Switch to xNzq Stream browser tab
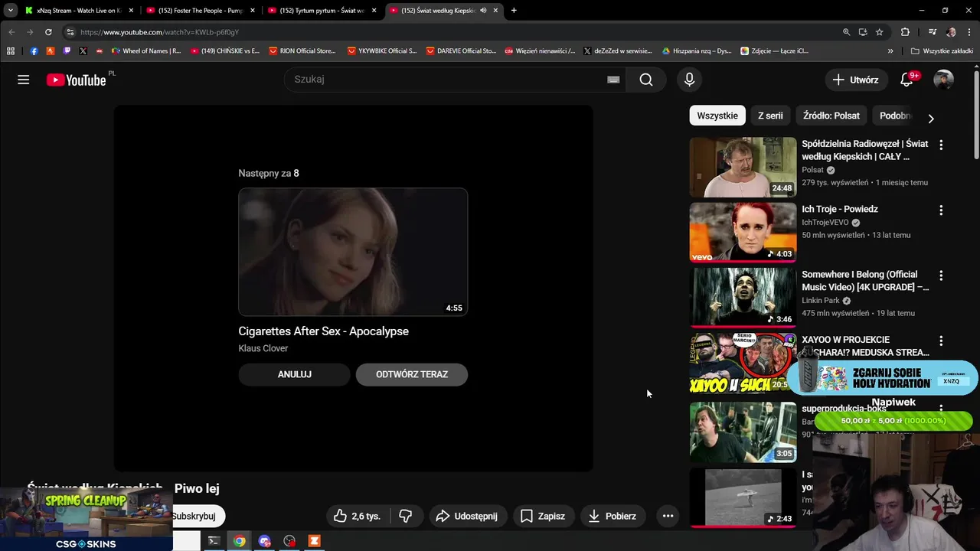The height and width of the screenshot is (551, 980). click(79, 11)
